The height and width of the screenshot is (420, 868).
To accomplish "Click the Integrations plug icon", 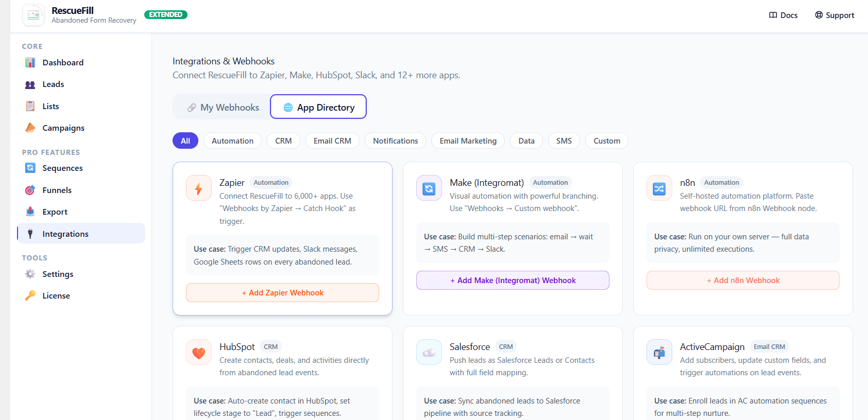I will pos(30,234).
